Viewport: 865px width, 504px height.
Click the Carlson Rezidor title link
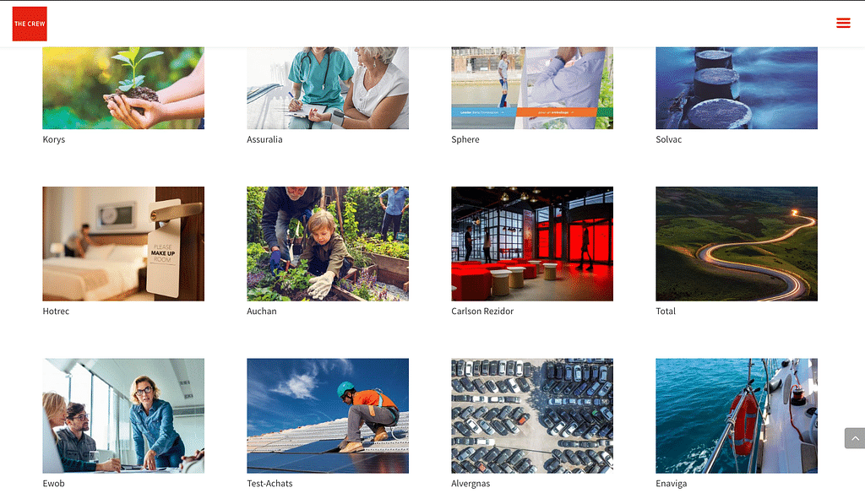coord(482,311)
